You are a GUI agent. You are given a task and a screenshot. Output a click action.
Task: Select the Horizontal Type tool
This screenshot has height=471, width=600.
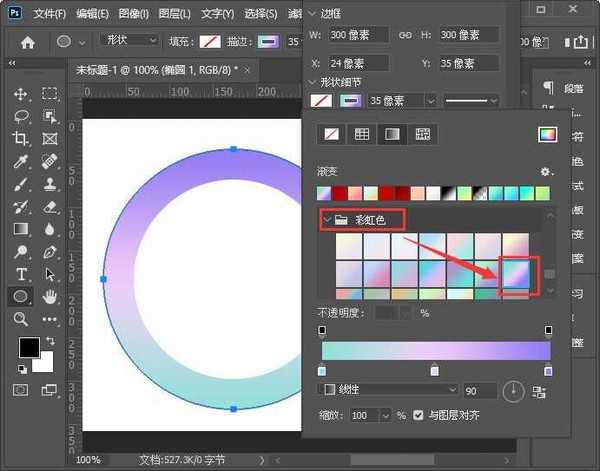21,274
